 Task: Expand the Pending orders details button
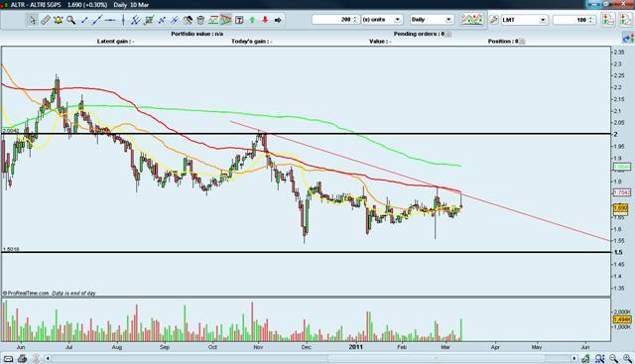click(x=448, y=34)
